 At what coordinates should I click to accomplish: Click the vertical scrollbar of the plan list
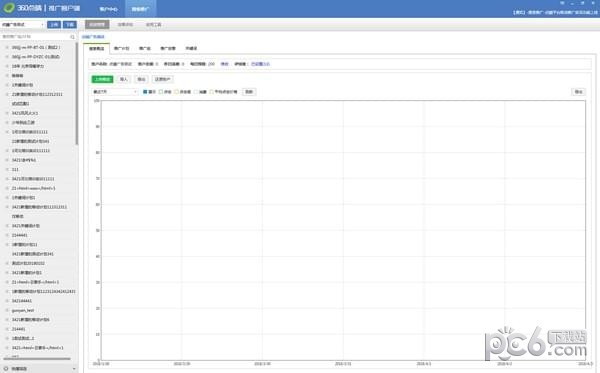click(77, 94)
